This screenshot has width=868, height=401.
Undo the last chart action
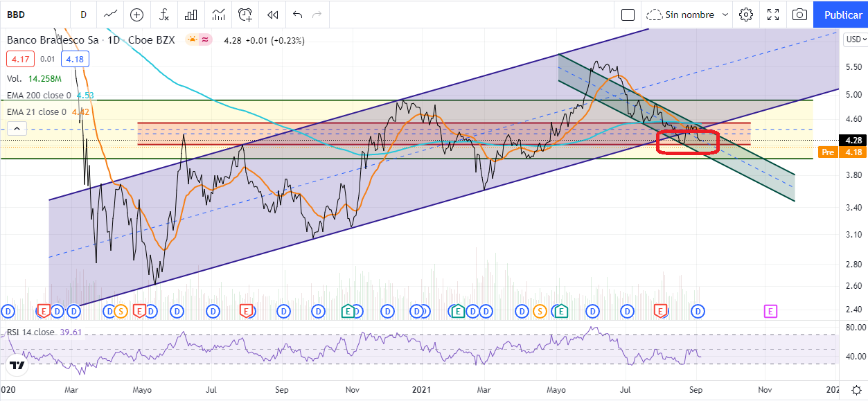pos(297,15)
